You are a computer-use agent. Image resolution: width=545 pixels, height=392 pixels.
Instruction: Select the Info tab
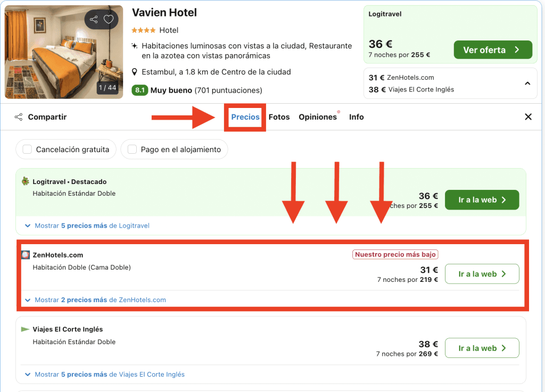pos(357,117)
